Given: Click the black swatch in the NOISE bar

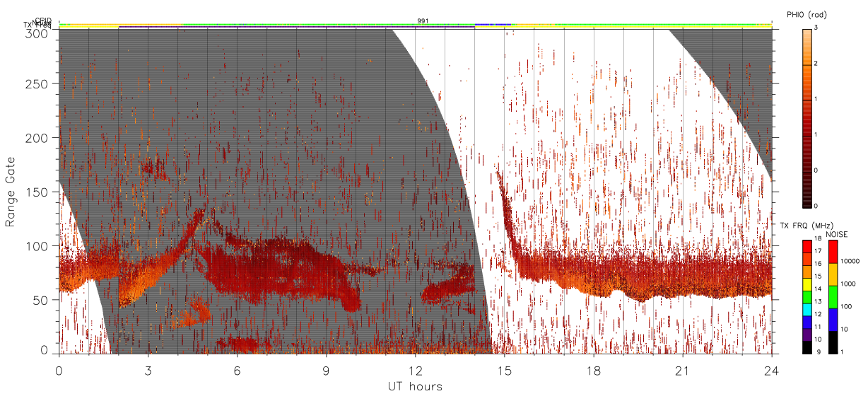Looking at the screenshot, I should click(833, 342).
